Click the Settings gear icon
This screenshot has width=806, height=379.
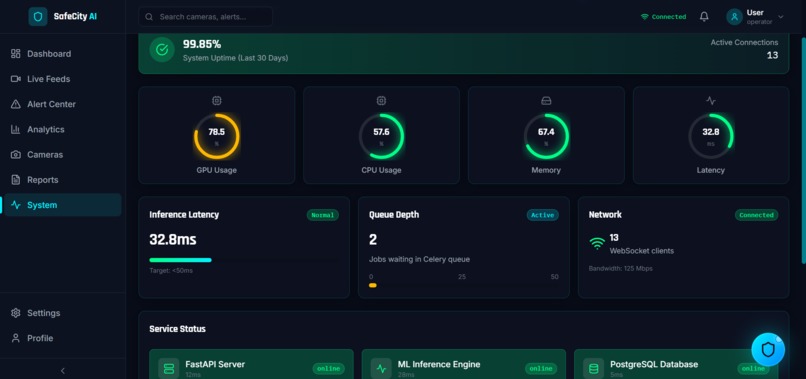15,313
